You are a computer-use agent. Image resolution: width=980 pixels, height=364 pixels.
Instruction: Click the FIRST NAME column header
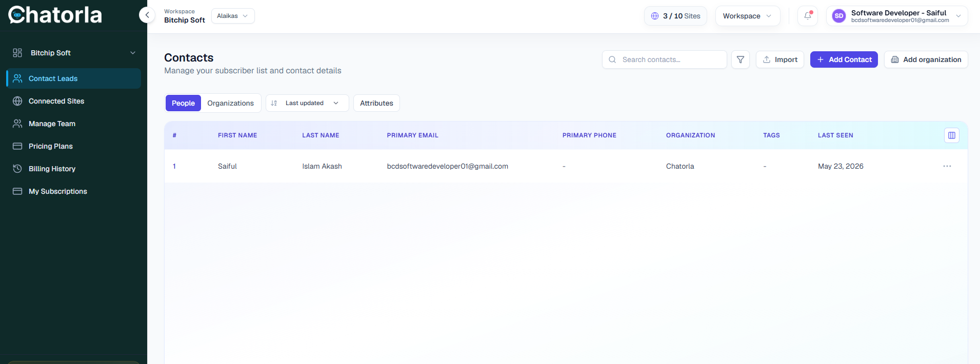(237, 135)
